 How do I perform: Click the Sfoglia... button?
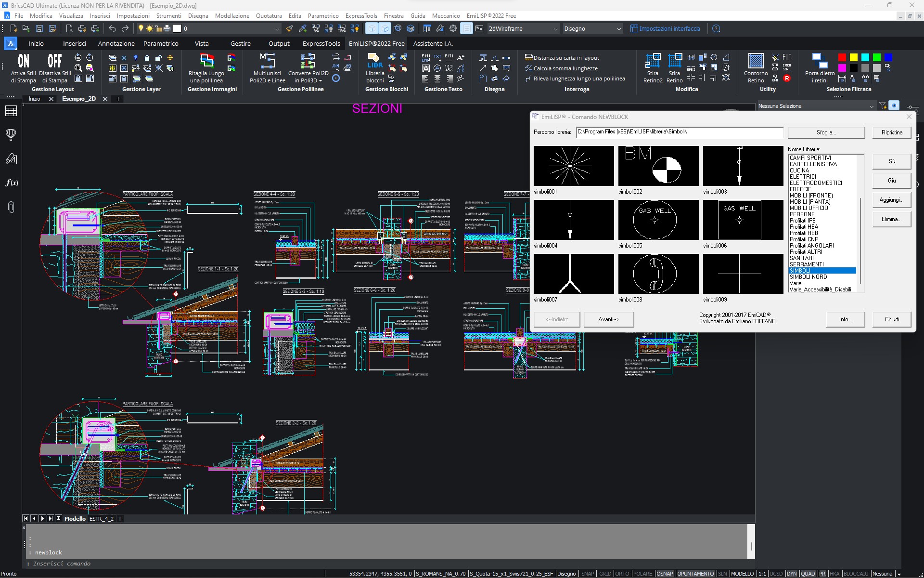click(826, 132)
